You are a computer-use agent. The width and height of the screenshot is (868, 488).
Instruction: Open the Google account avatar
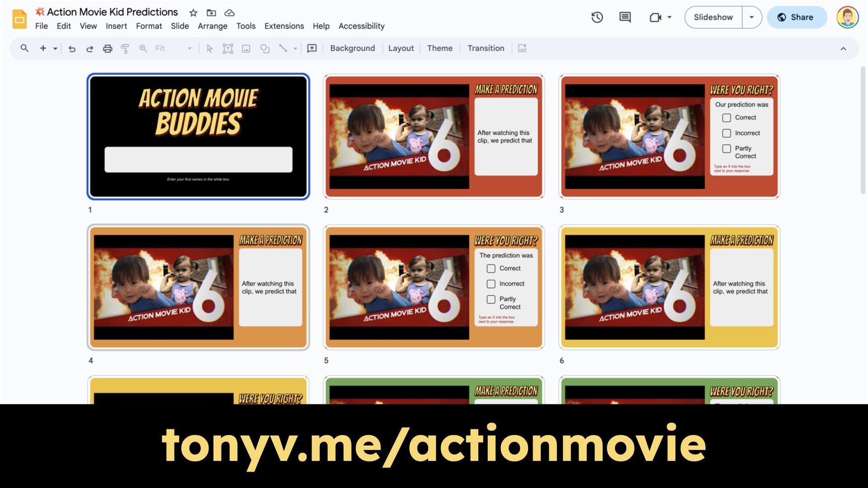click(x=847, y=17)
